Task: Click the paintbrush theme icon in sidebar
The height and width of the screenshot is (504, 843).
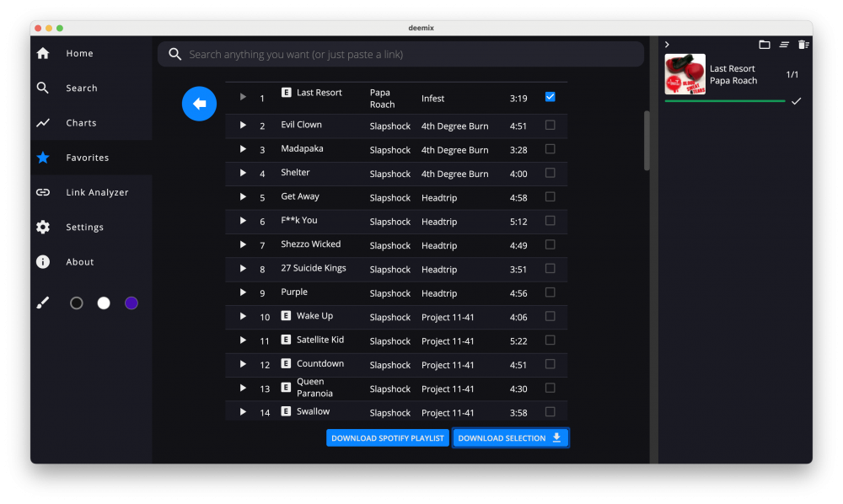Action: (x=43, y=303)
